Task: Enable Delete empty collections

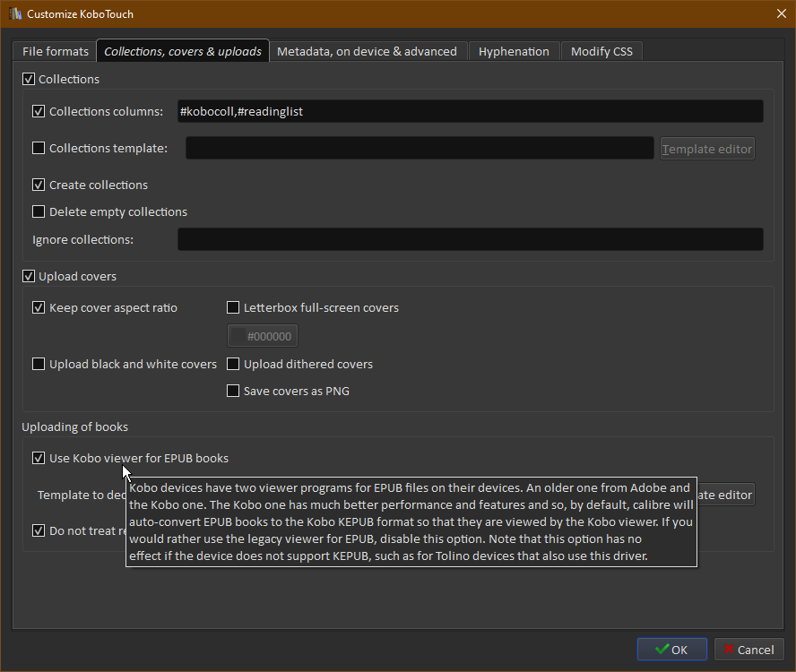Action: 39,211
